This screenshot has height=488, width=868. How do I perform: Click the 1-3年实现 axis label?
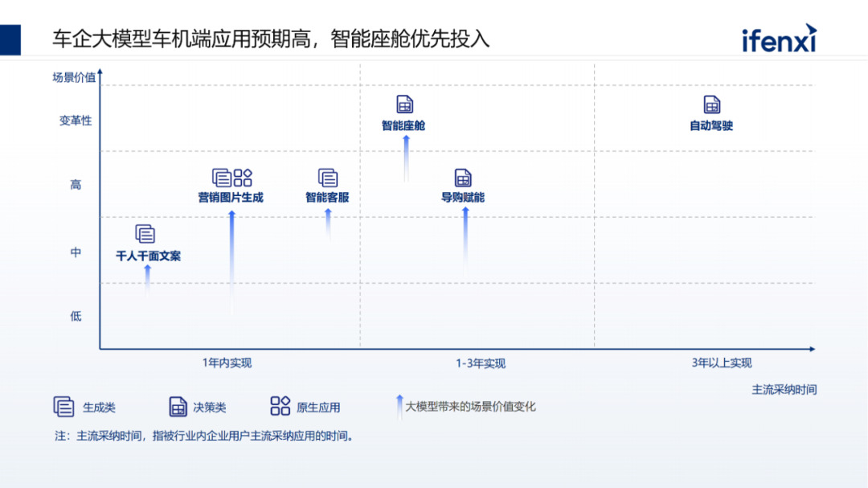click(x=481, y=363)
